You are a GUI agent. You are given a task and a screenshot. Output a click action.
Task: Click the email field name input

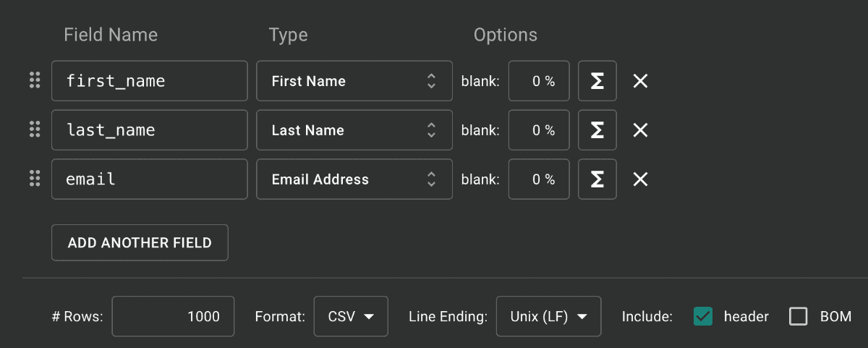click(150, 179)
